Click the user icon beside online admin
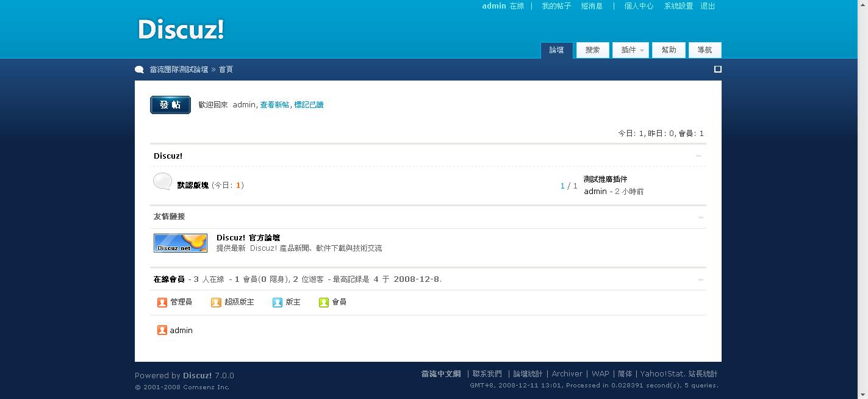This screenshot has width=868, height=399. coord(162,330)
